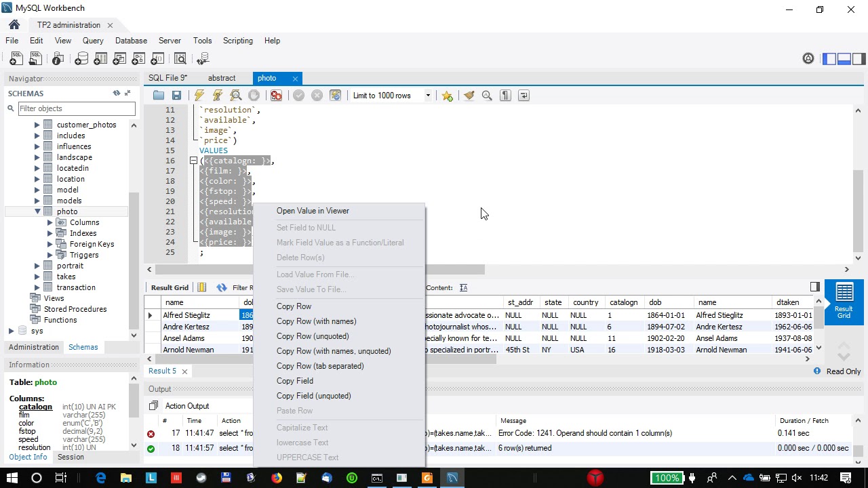The width and height of the screenshot is (868, 488).
Task: Save the script with the floppy icon
Action: (x=176, y=96)
